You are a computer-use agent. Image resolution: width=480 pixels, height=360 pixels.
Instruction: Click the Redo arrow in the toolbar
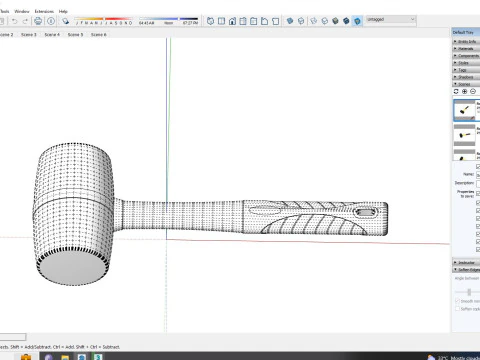25,21
